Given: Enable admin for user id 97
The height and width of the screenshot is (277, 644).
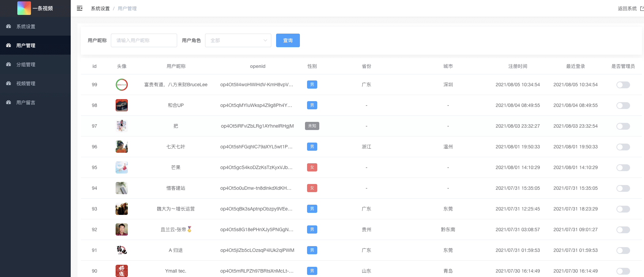Looking at the screenshot, I should [623, 126].
